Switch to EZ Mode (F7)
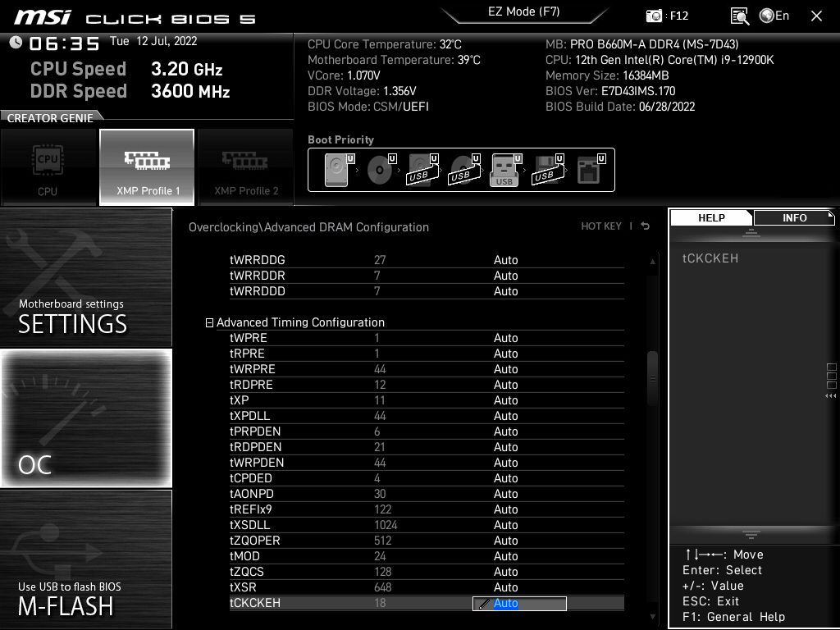 coord(523,11)
